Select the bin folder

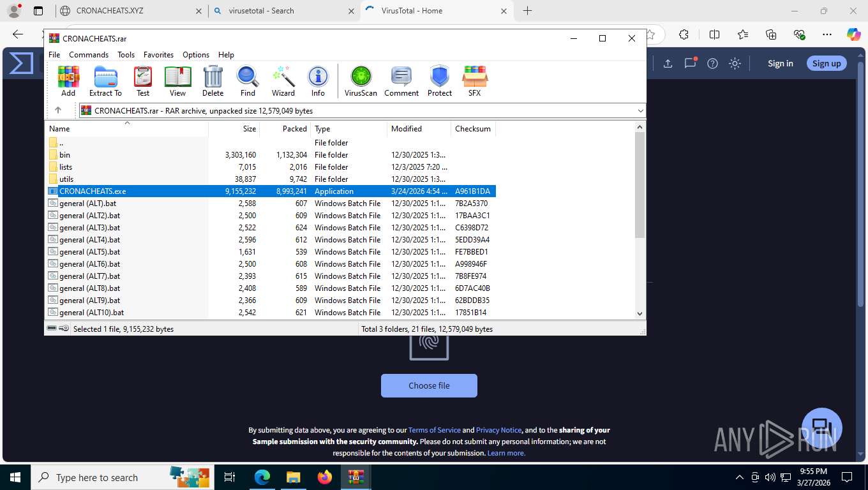click(64, 155)
